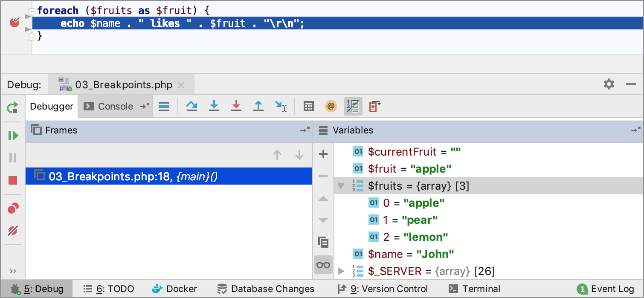The width and height of the screenshot is (644, 298).
Task: Click the Step Out icon
Action: 258,107
